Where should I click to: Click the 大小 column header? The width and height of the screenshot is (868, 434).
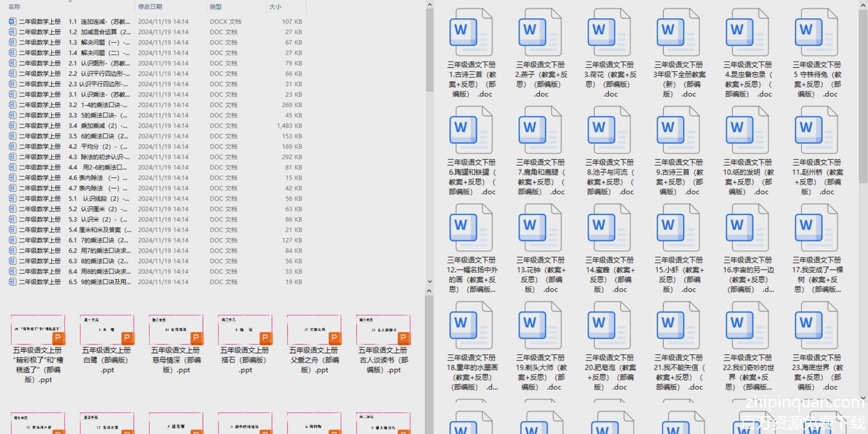275,7
